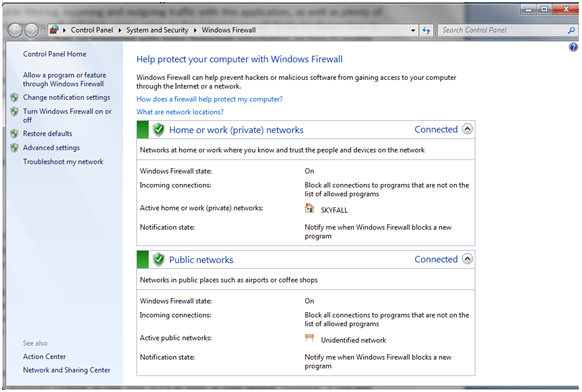Open Allow a program or feature through Windows Firewall
This screenshot has height=392, width=582.
click(x=64, y=79)
